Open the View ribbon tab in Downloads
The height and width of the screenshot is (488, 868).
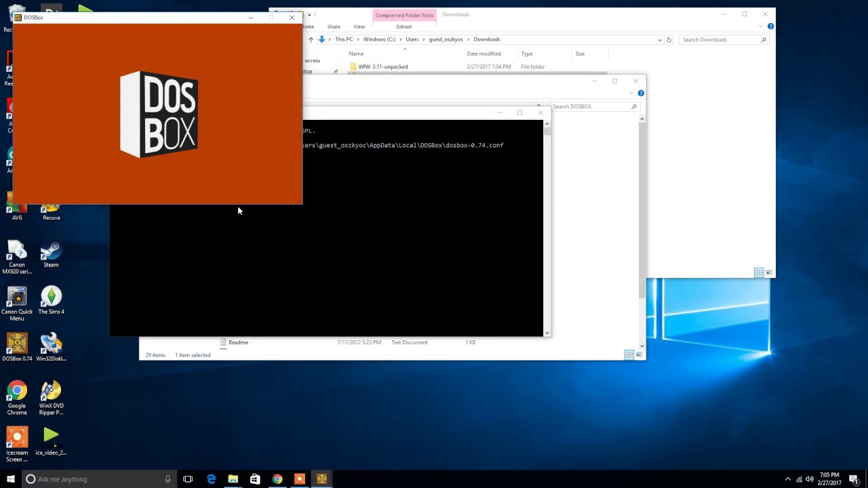pos(359,26)
